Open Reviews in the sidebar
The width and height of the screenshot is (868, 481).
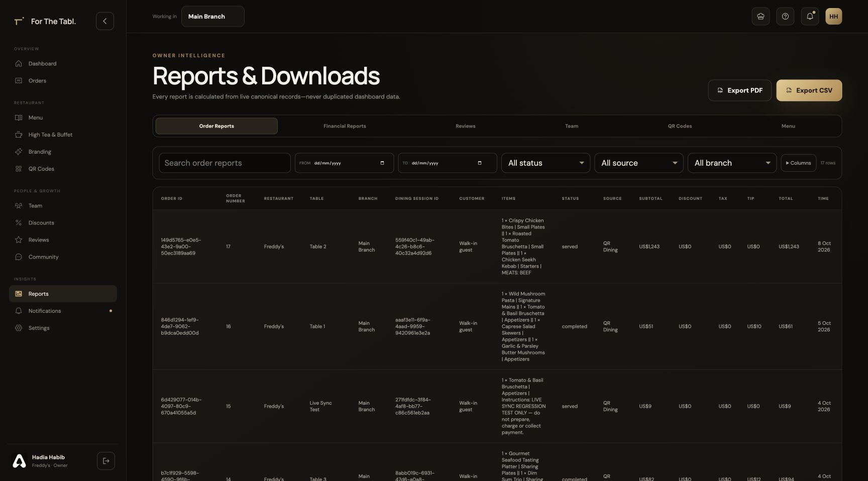click(63, 240)
